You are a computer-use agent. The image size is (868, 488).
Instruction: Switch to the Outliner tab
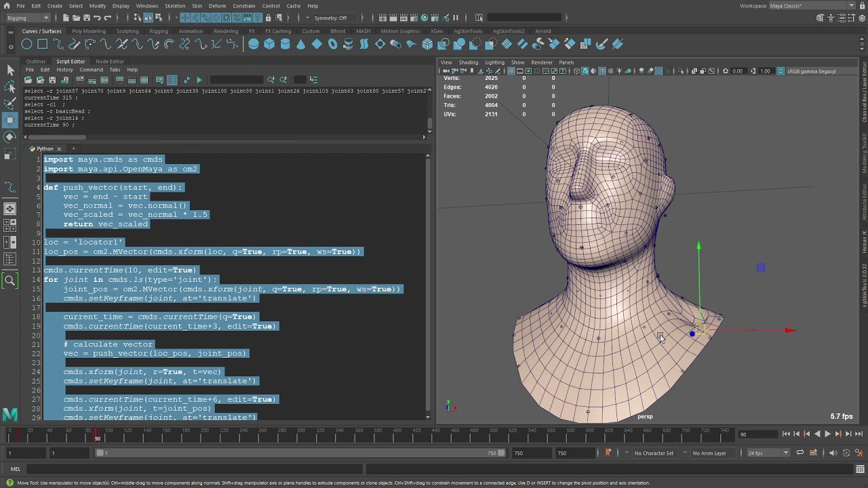point(36,62)
